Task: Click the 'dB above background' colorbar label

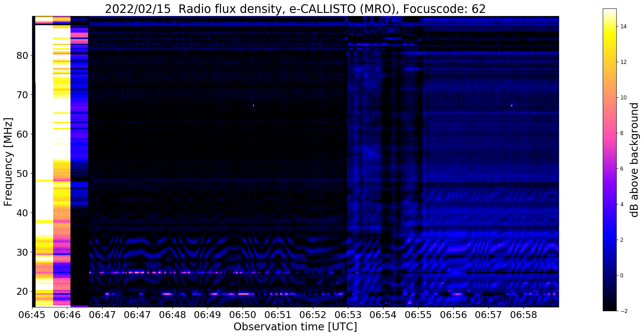Action: point(635,160)
